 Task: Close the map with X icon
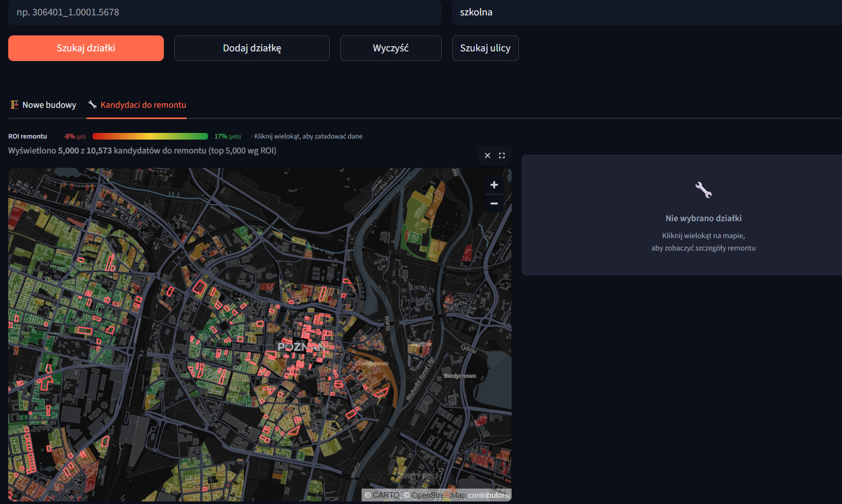pos(488,156)
